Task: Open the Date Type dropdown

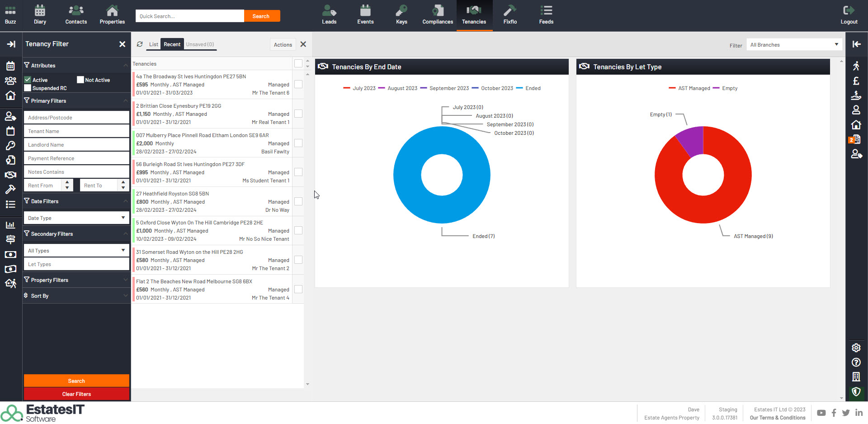Action: click(x=76, y=218)
